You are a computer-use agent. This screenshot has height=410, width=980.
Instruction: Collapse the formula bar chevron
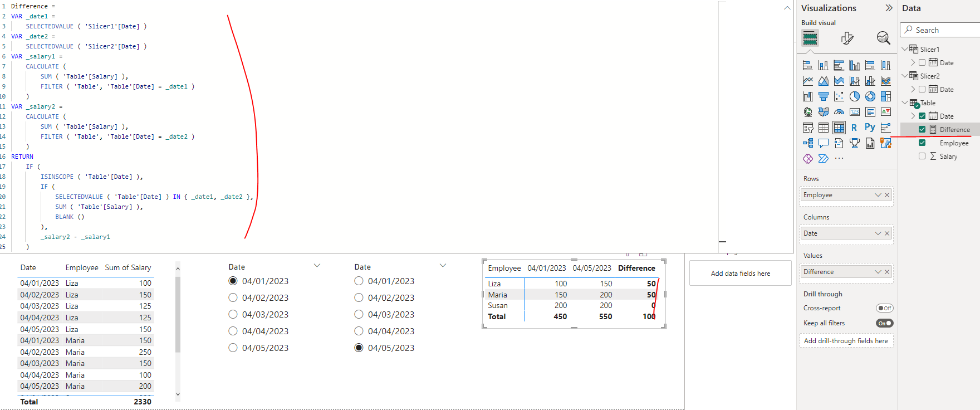click(x=787, y=8)
